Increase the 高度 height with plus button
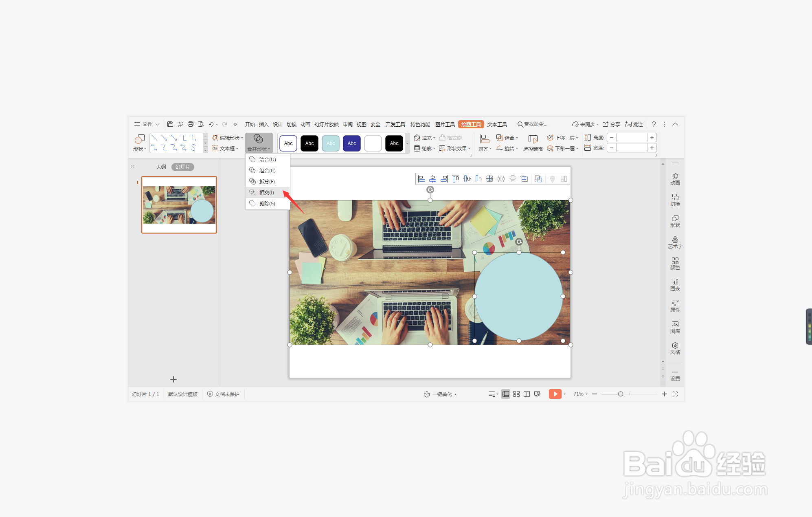 (x=652, y=138)
